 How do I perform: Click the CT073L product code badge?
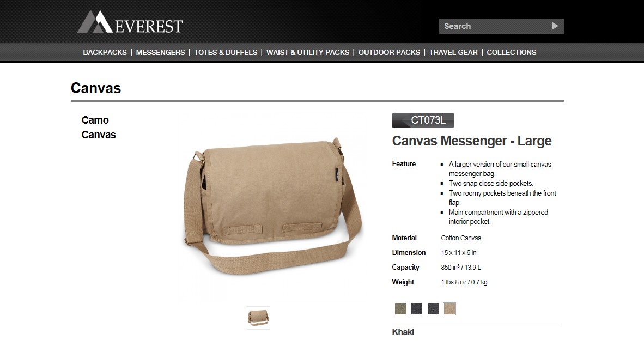pyautogui.click(x=423, y=120)
